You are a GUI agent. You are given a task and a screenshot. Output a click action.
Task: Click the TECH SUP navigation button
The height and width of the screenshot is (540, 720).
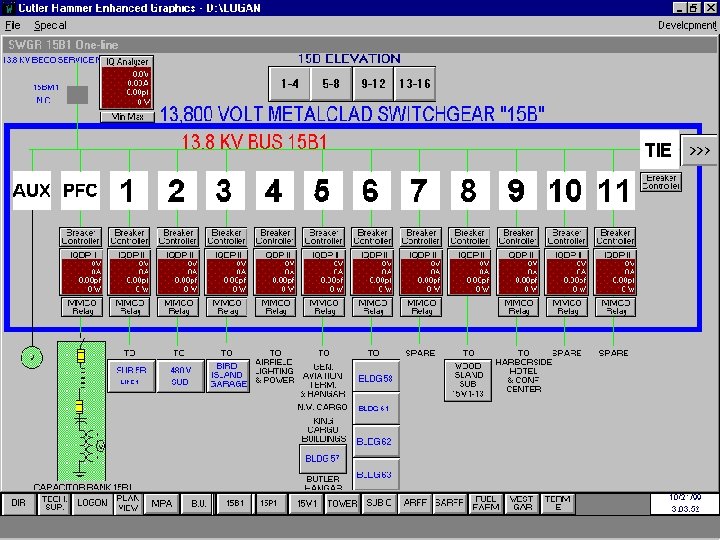(x=54, y=504)
